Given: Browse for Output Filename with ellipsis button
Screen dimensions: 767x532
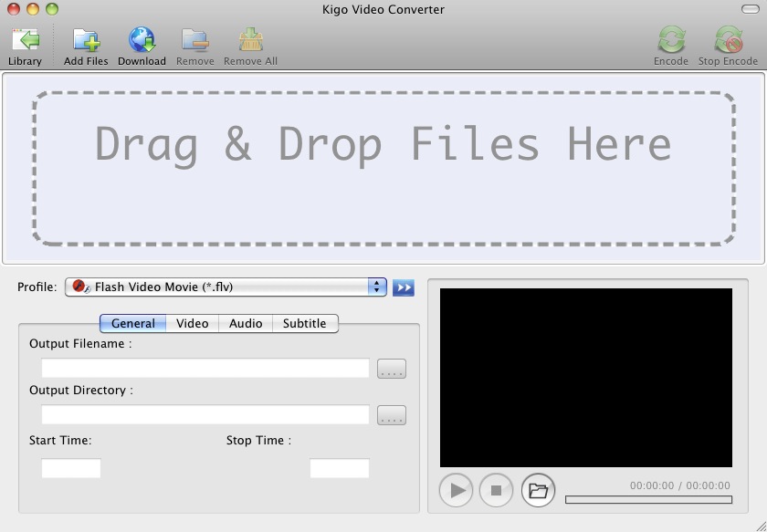Looking at the screenshot, I should [x=391, y=369].
